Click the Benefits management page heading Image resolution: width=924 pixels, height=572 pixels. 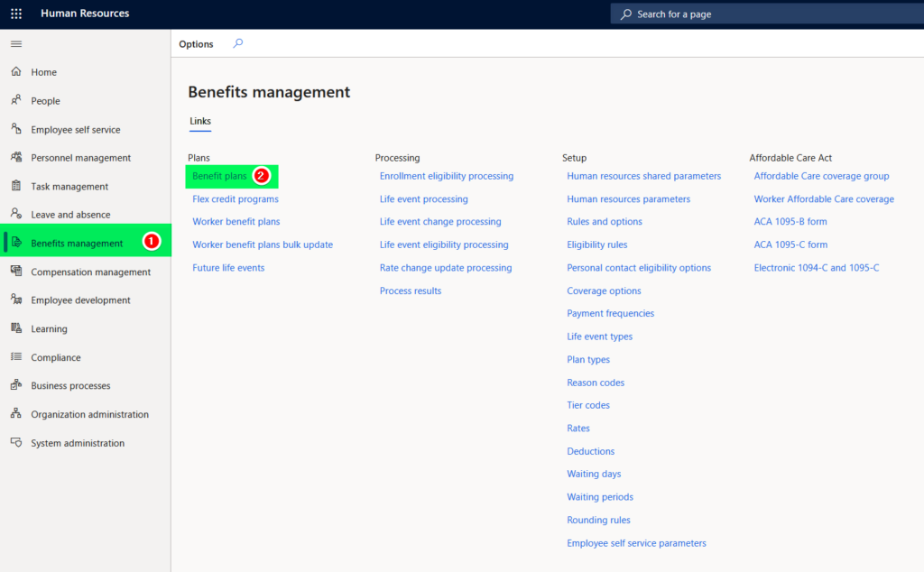(269, 92)
